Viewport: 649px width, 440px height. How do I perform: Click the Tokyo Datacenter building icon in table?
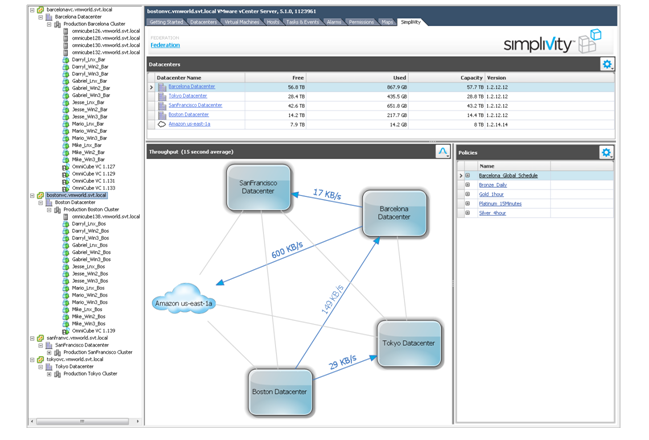[x=162, y=96]
